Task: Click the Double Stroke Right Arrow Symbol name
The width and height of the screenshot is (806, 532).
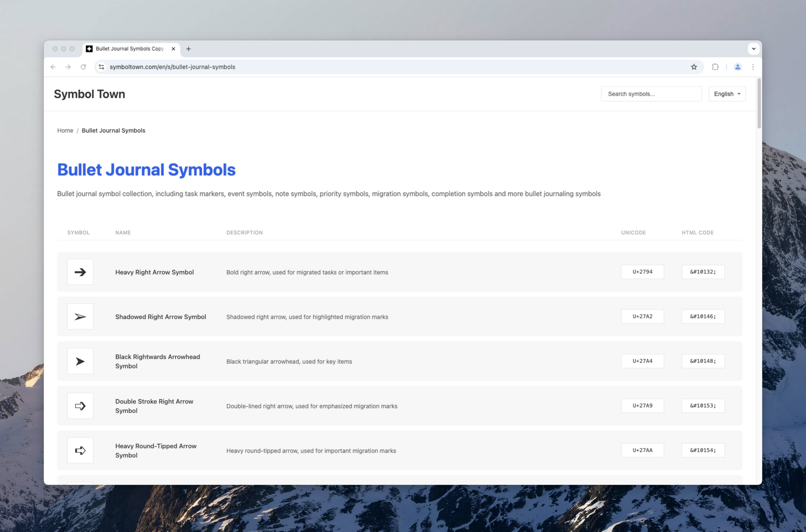Action: click(154, 406)
